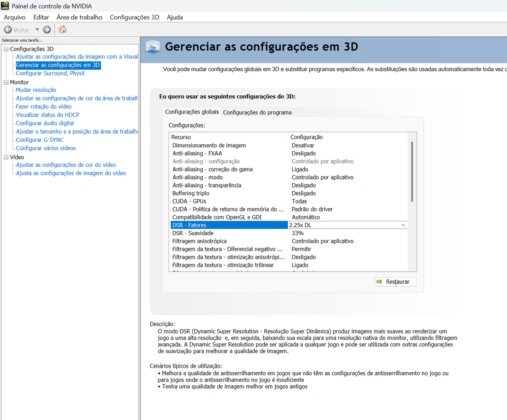
Task: Click the Automático value
Action: (306, 217)
